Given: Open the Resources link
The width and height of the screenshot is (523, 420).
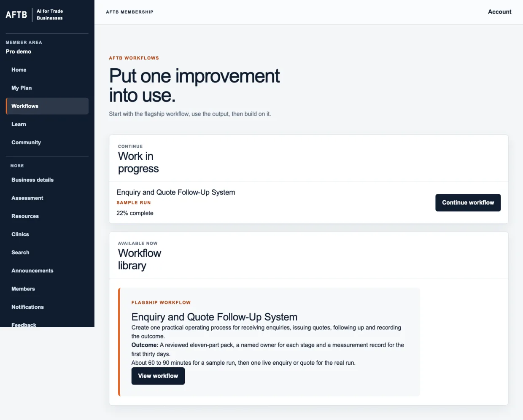Looking at the screenshot, I should pyautogui.click(x=47, y=216).
